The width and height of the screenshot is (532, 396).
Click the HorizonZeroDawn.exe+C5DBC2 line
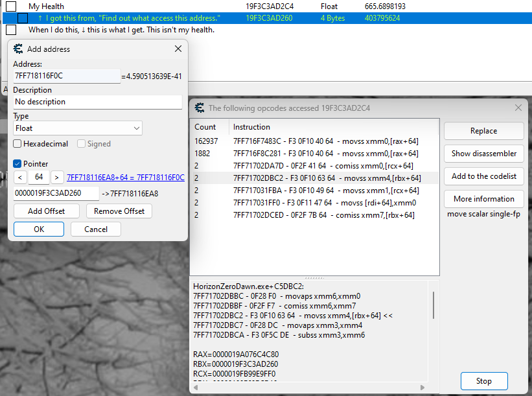click(x=248, y=286)
